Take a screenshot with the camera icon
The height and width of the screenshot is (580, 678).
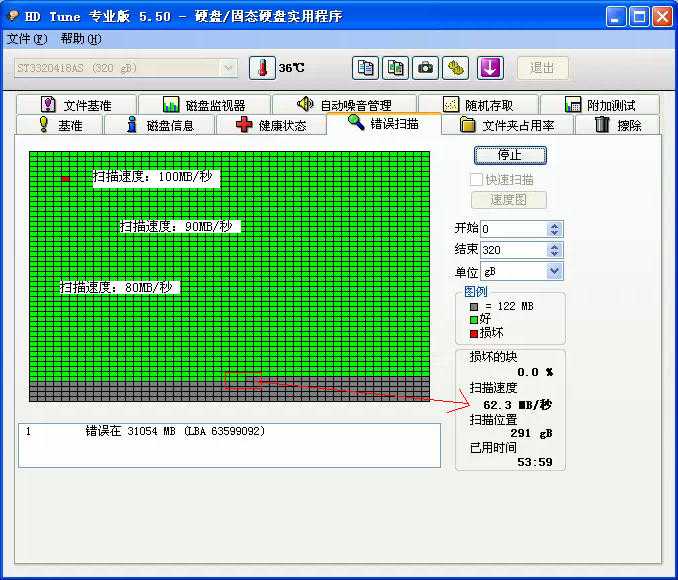(425, 68)
